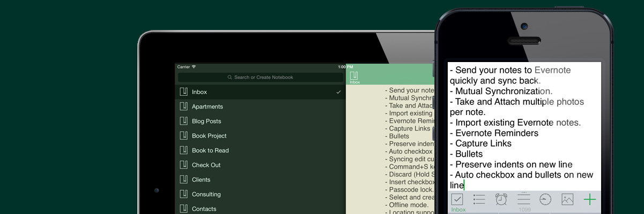The image size is (644, 214).
Task: Tap the notebook icon beside Book to Read
Action: (x=183, y=150)
